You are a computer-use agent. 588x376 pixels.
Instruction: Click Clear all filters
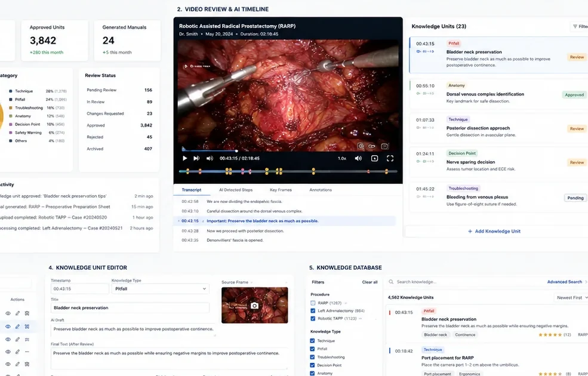[370, 282]
